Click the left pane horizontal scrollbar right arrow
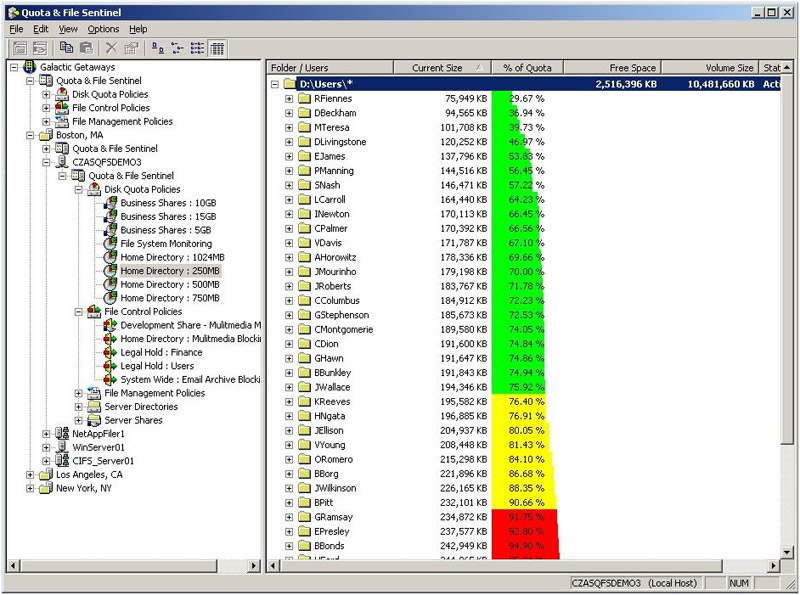 254,565
